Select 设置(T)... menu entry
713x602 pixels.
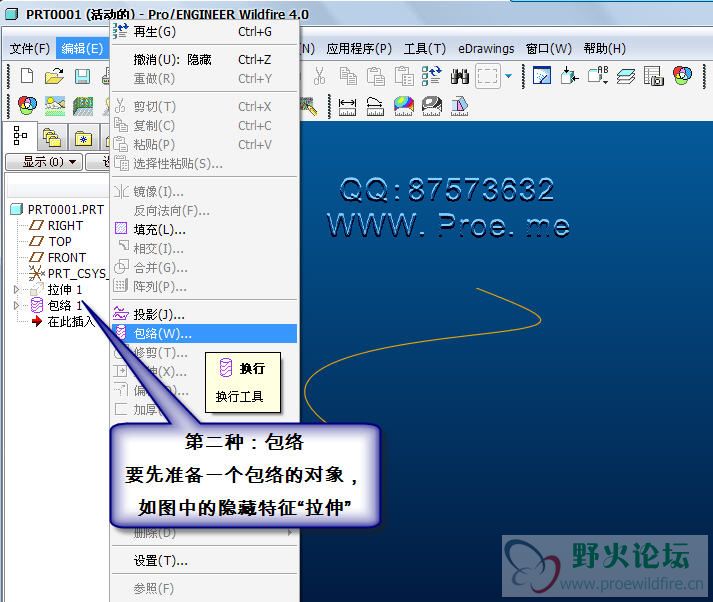204,561
